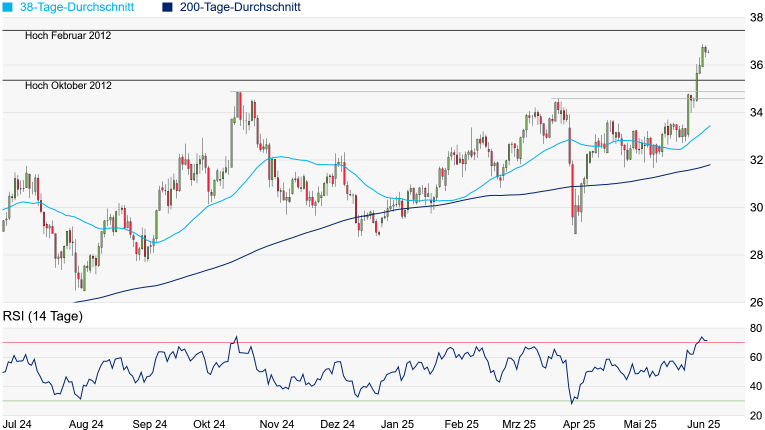This screenshot has height=430, width=765.
Task: Click the Nov 24 date axis label
Action: pyautogui.click(x=276, y=424)
